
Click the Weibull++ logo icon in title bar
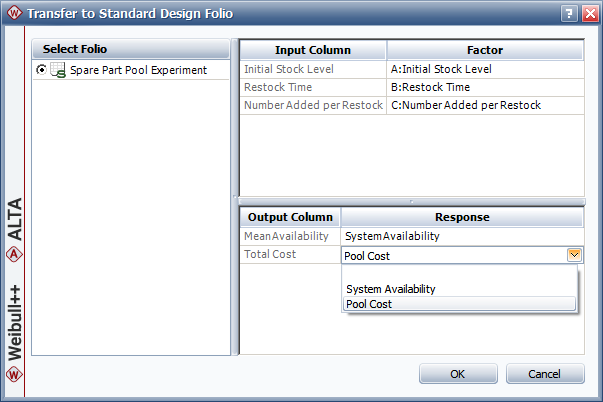[x=13, y=13]
